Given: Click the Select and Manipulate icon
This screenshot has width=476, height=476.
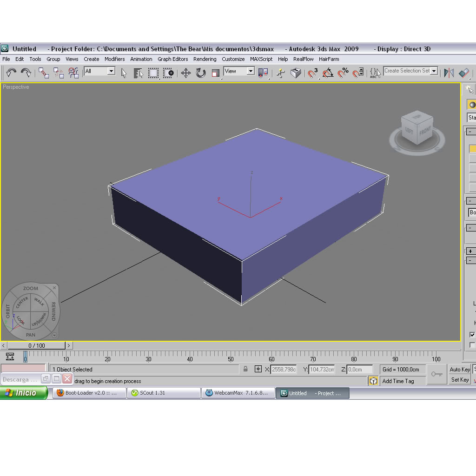Looking at the screenshot, I should (281, 73).
